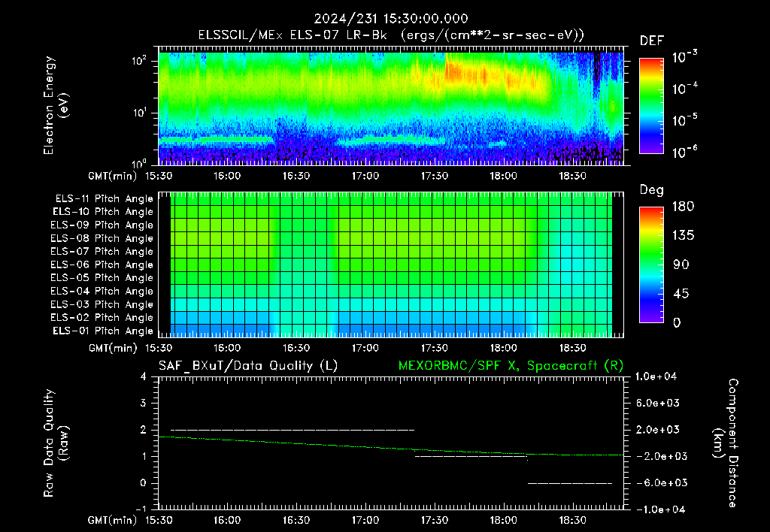This screenshot has height=532, width=770.
Task: Click the SAF_BXuT/Data Quality (L) label
Action: tap(248, 366)
